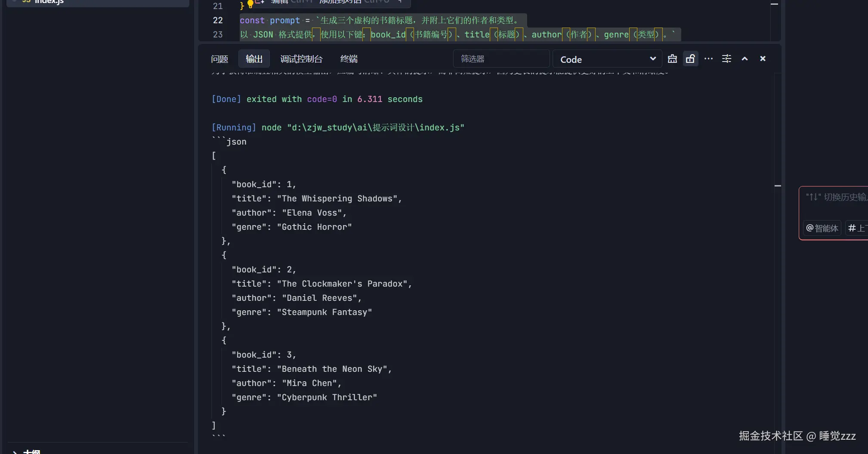Screen dimensions: 868x454
Task: Clear the output panel
Action: 672,59
